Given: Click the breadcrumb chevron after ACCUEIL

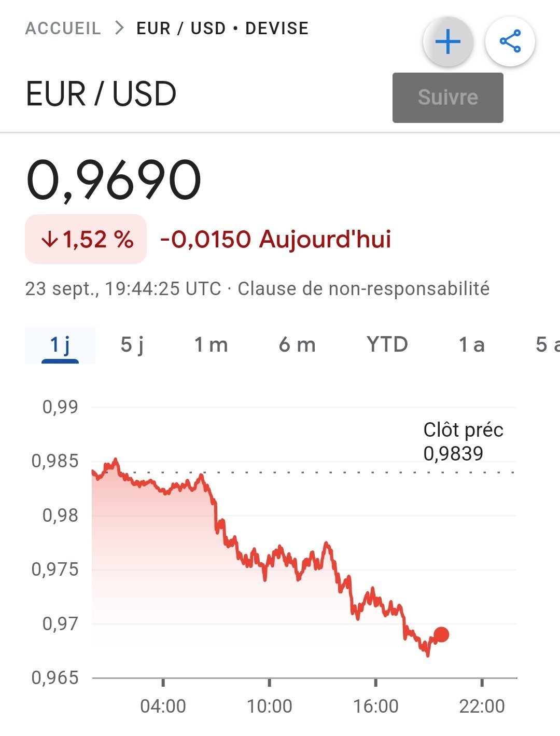Looking at the screenshot, I should (x=119, y=27).
